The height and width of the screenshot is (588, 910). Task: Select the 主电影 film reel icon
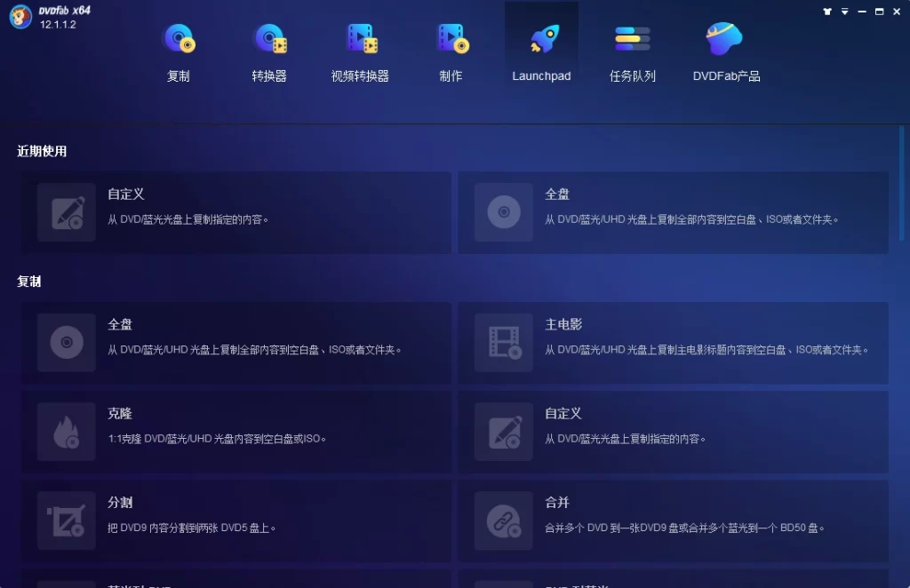[x=504, y=343]
